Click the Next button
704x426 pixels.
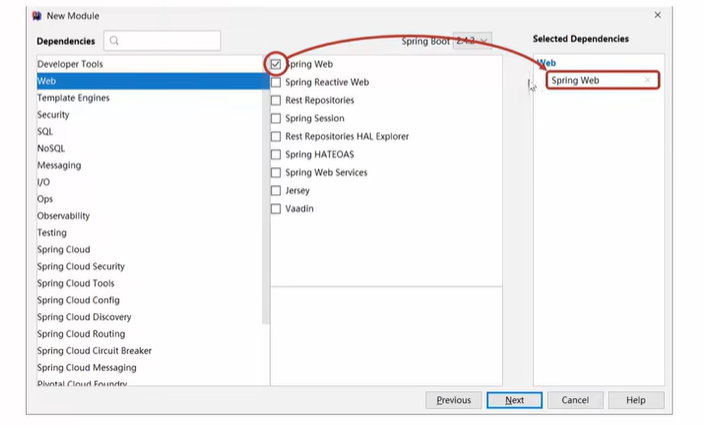[515, 400]
